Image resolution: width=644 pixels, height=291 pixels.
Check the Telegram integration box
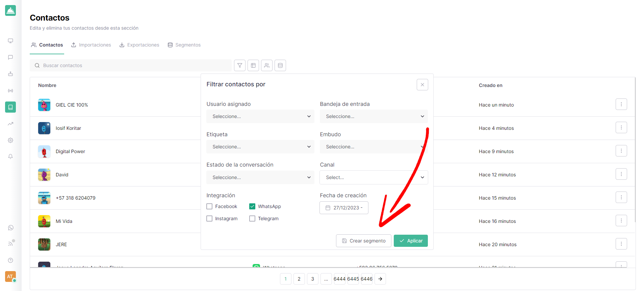[252, 219]
